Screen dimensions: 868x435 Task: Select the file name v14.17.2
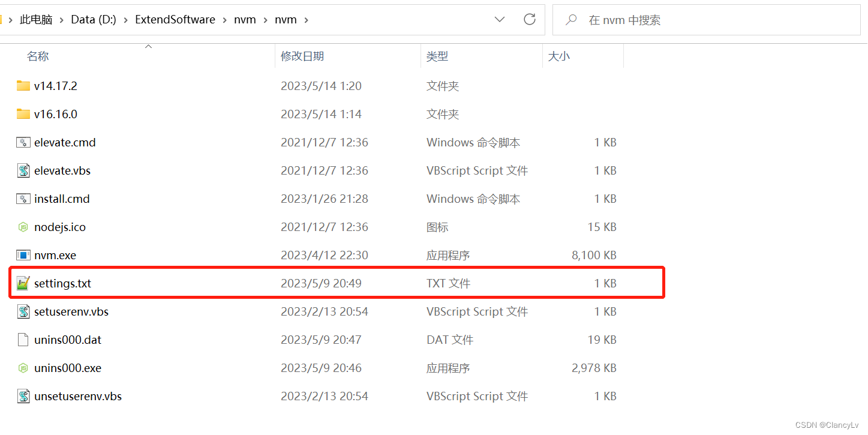coord(56,86)
